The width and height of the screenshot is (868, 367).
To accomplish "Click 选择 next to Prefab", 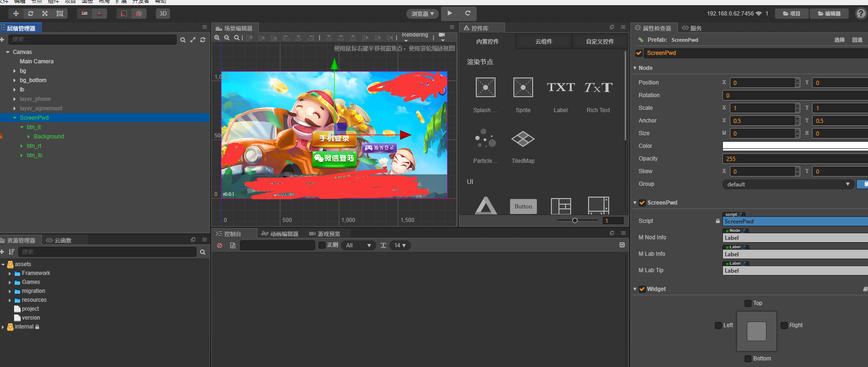I will point(839,40).
